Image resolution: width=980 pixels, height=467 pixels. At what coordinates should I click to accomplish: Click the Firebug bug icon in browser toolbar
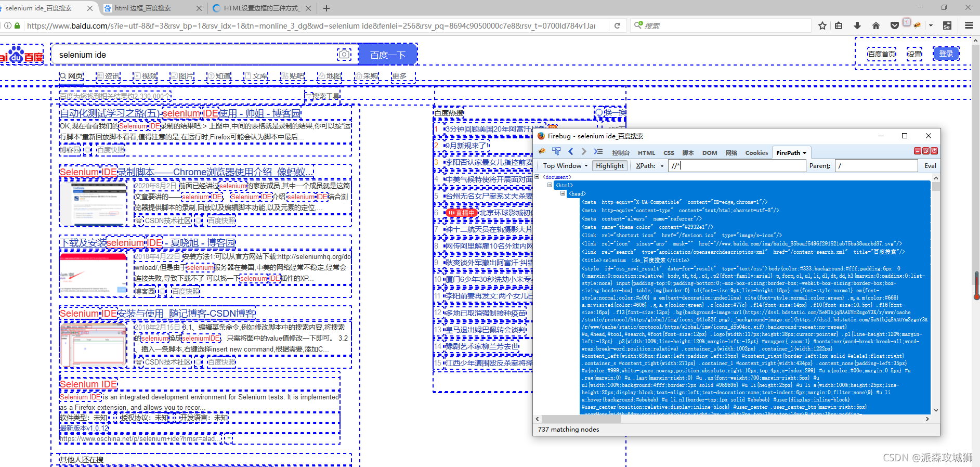click(918, 25)
